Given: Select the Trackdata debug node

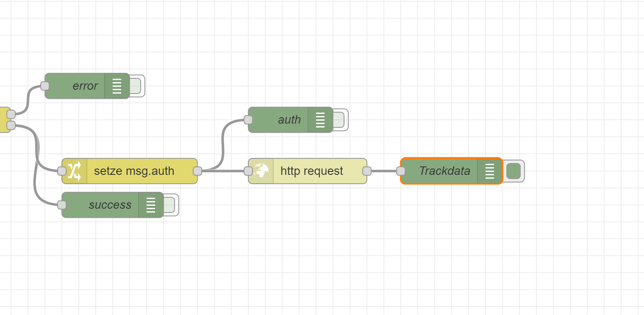Looking at the screenshot, I should [452, 171].
